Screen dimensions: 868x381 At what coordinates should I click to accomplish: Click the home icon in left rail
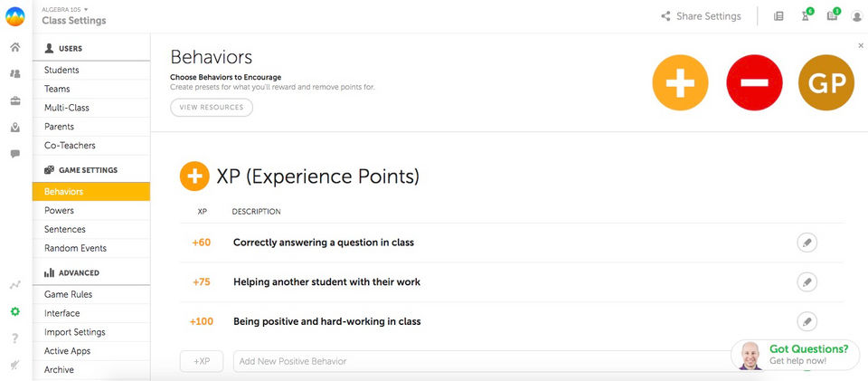point(15,47)
